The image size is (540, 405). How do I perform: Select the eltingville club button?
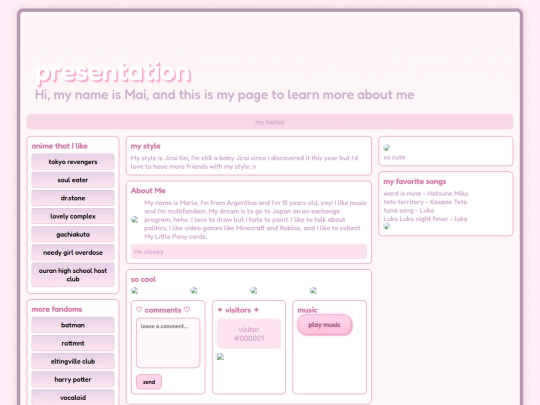pos(73,361)
